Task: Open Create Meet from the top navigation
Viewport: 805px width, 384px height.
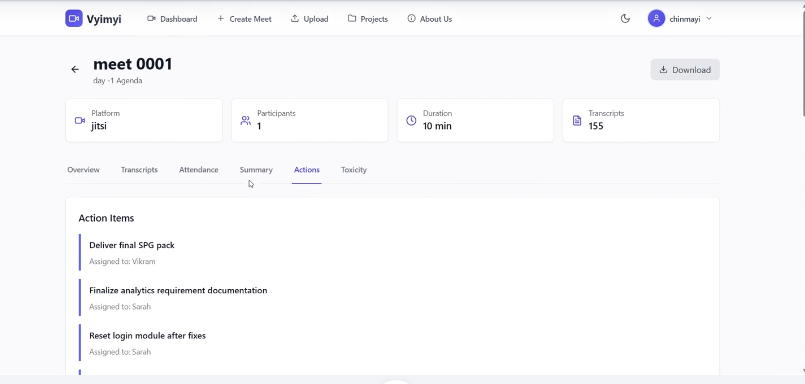Action: (x=244, y=19)
